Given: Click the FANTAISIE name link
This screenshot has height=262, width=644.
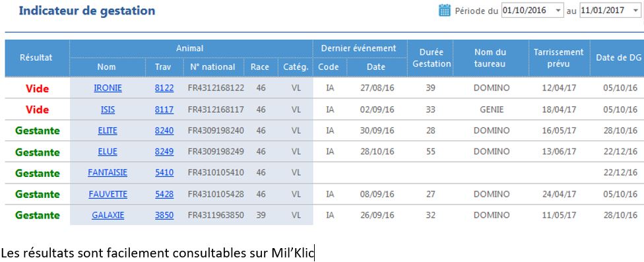Looking at the screenshot, I should 108,173.
